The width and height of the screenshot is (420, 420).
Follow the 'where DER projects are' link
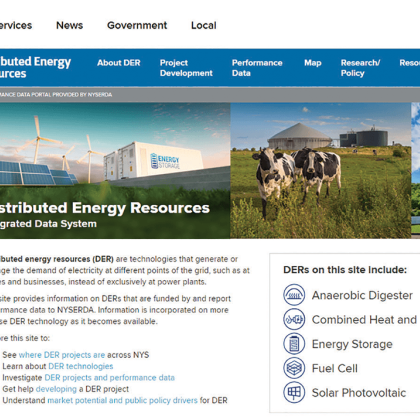[62, 355]
